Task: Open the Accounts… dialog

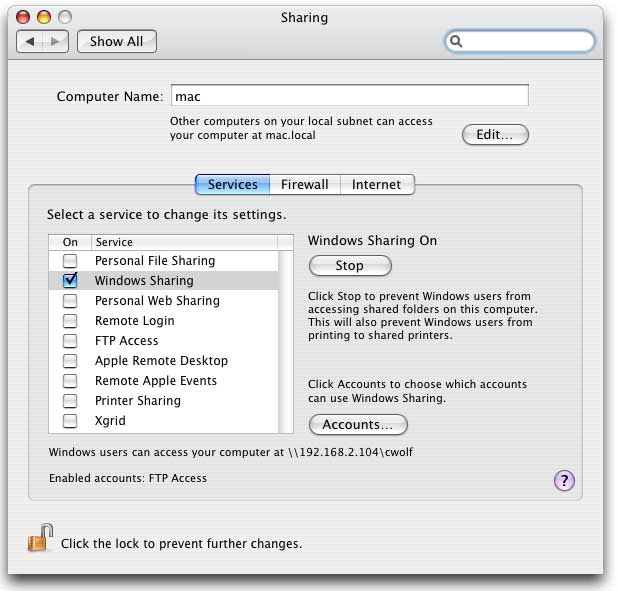Action: (357, 425)
